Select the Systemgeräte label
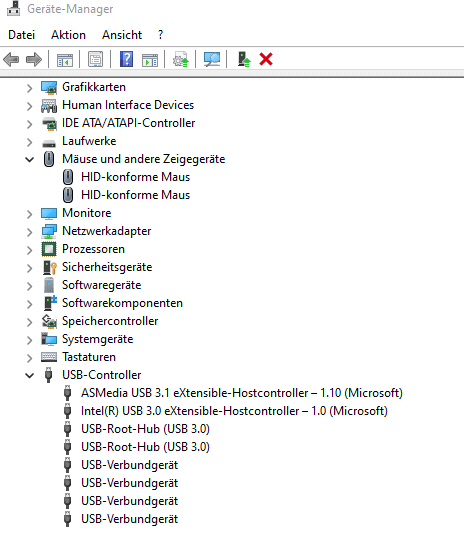The width and height of the screenshot is (464, 537). click(x=98, y=339)
